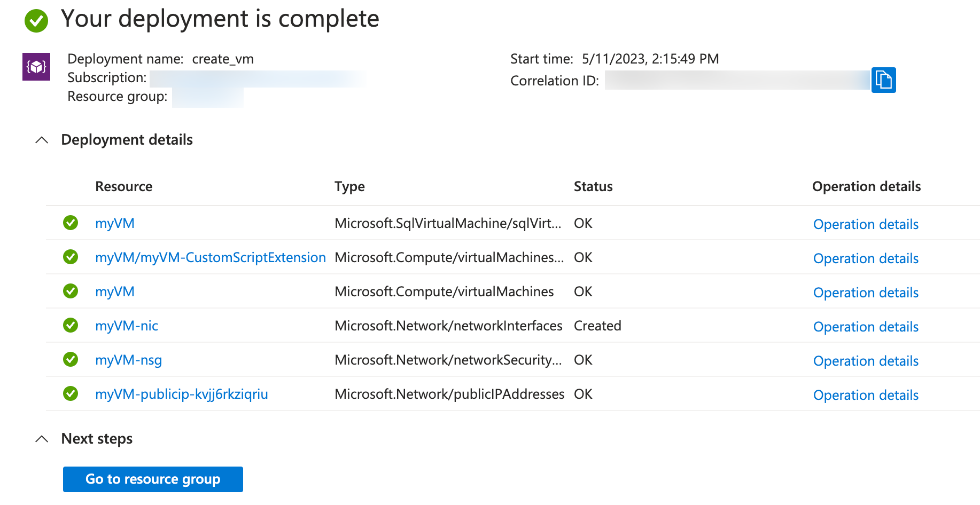980x505 pixels.
Task: Click the Status column header
Action: 593,186
